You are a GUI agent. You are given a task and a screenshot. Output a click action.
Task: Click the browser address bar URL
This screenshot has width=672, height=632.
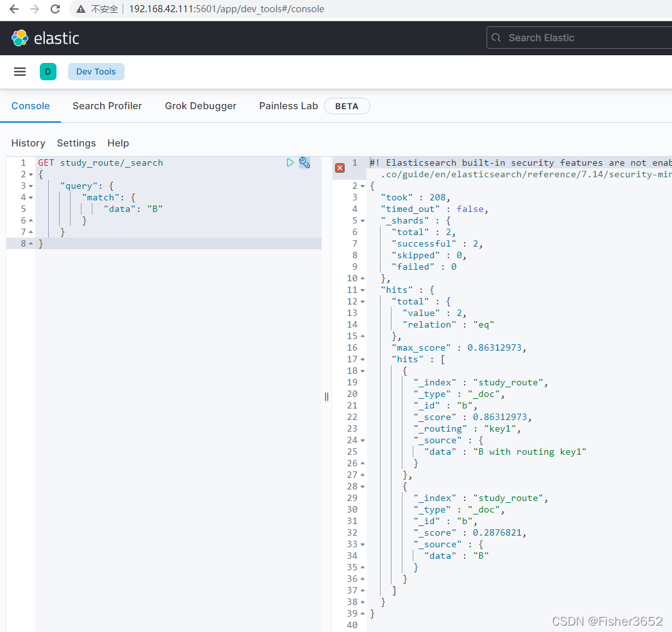227,9
